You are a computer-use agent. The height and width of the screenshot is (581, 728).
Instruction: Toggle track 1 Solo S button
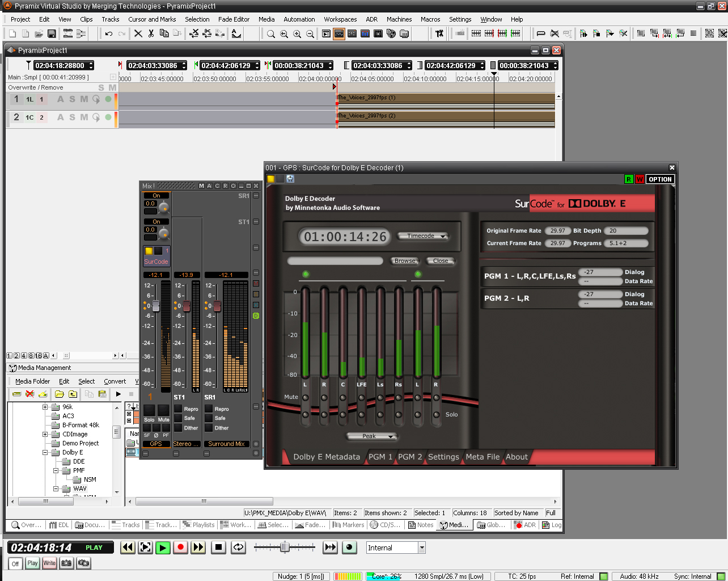click(x=72, y=99)
